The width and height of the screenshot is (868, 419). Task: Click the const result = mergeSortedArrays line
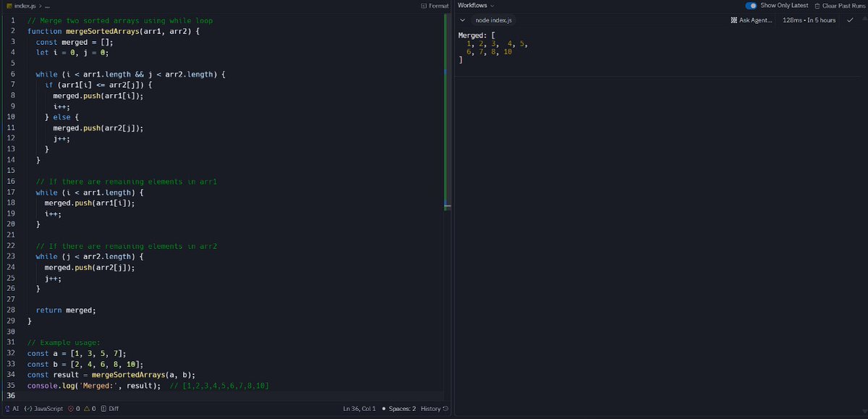pyautogui.click(x=111, y=375)
